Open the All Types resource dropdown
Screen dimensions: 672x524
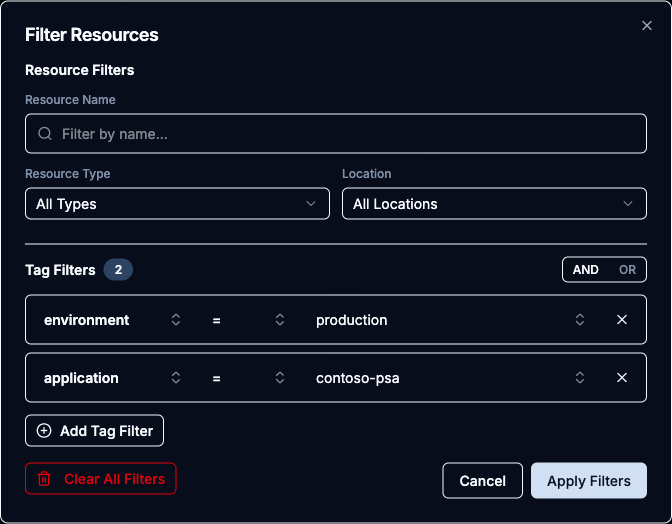177,204
